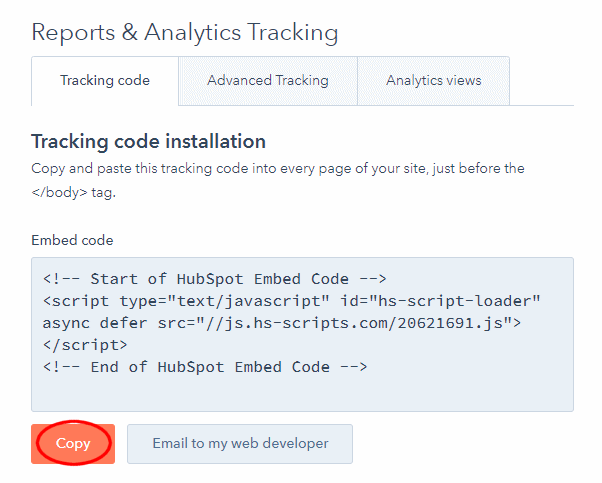This screenshot has width=602, height=483.
Task: Click inside the embed code box
Action: click(x=303, y=334)
